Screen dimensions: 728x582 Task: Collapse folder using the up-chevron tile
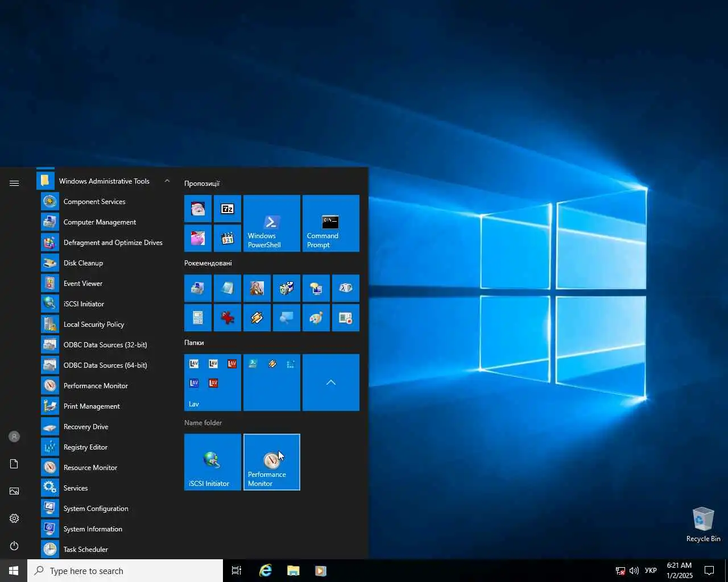[331, 383]
